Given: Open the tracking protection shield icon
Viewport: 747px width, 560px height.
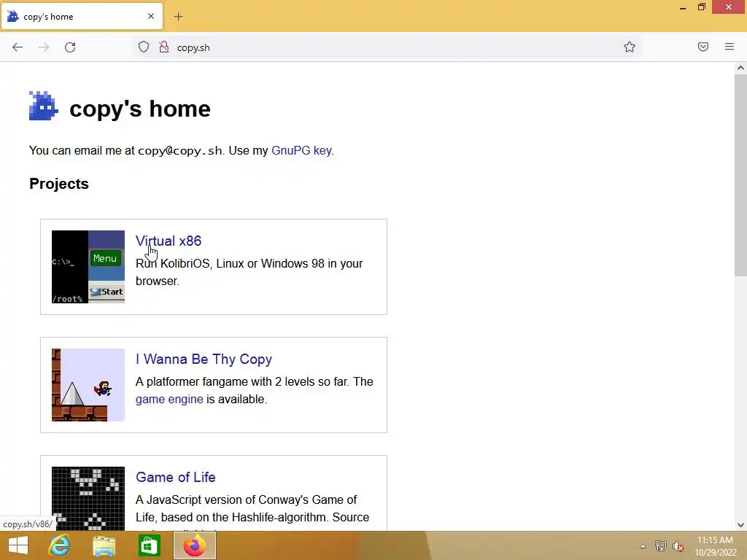Looking at the screenshot, I should point(144,47).
